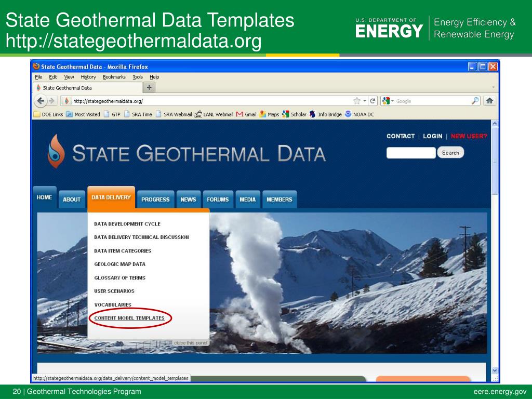Click the Google search input box
This screenshot has height=399, width=532.
[x=433, y=101]
